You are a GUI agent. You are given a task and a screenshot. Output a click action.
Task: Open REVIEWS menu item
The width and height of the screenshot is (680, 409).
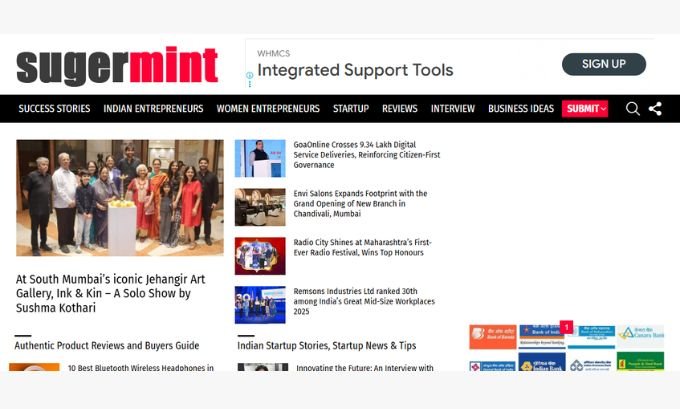399,108
